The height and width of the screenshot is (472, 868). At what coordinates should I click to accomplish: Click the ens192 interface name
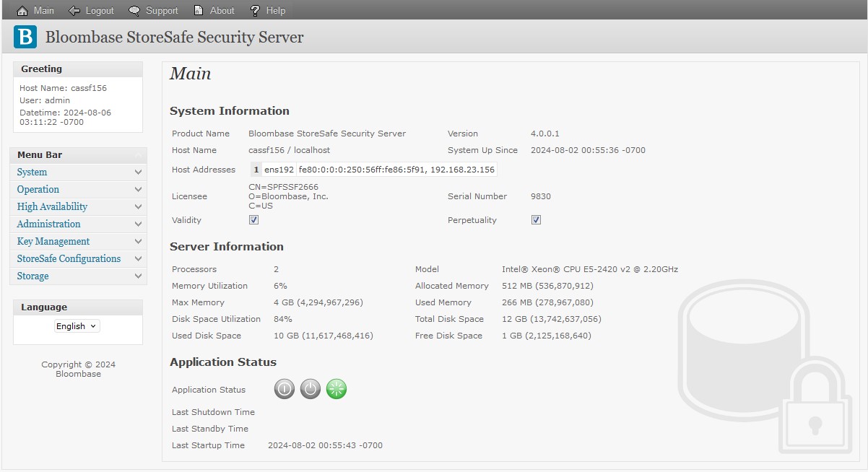tap(279, 170)
